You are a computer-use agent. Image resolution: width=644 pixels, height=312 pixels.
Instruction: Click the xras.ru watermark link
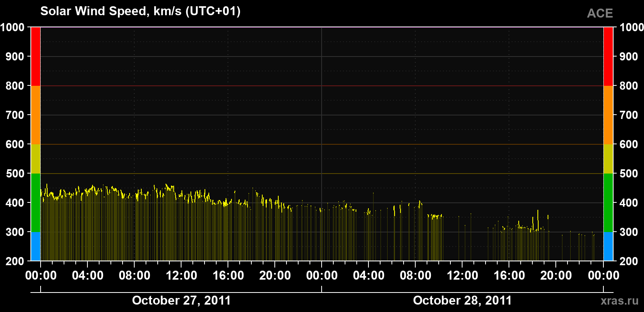coord(619,300)
